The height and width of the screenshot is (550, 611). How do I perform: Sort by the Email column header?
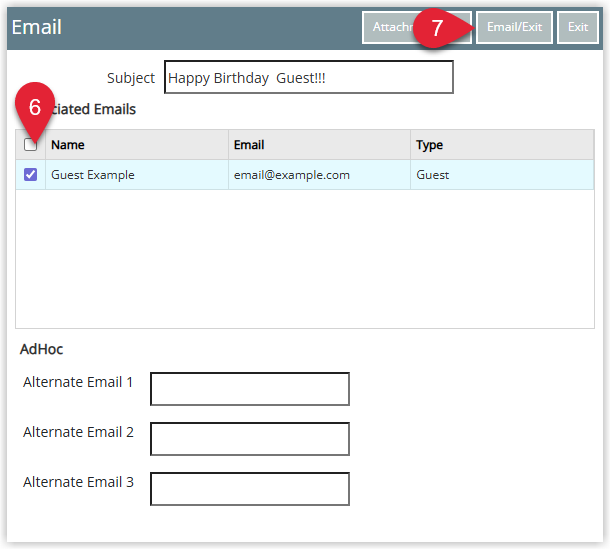click(x=319, y=145)
